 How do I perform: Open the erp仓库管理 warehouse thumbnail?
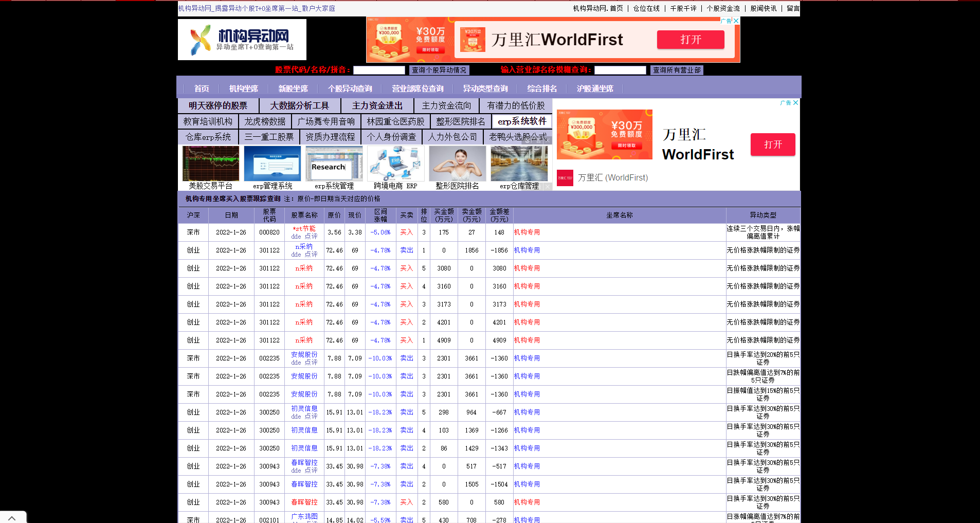tap(519, 163)
